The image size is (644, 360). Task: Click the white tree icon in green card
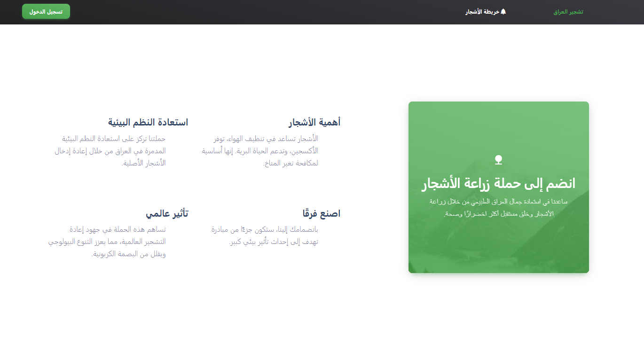click(x=498, y=160)
